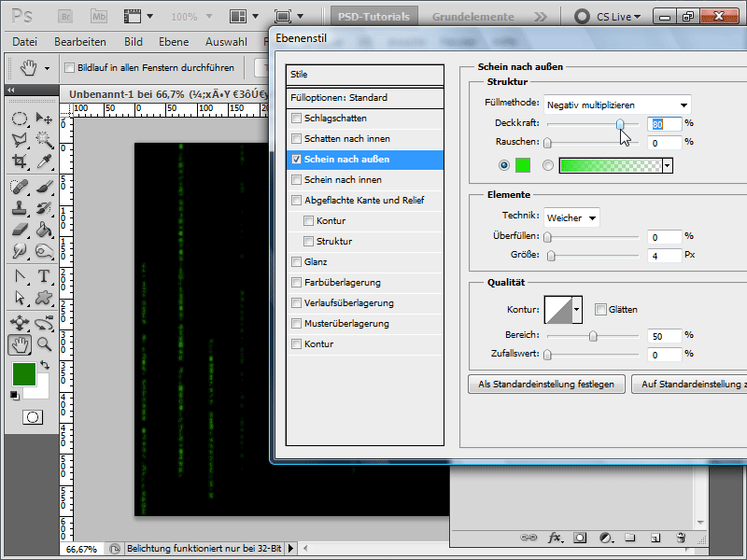The width and height of the screenshot is (747, 560).
Task: Select the Clone Stamp tool
Action: click(x=19, y=208)
